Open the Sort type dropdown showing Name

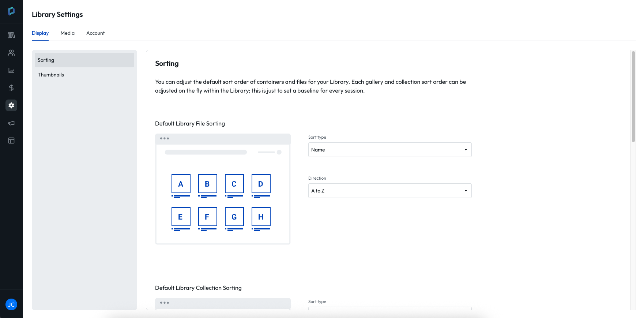click(390, 150)
